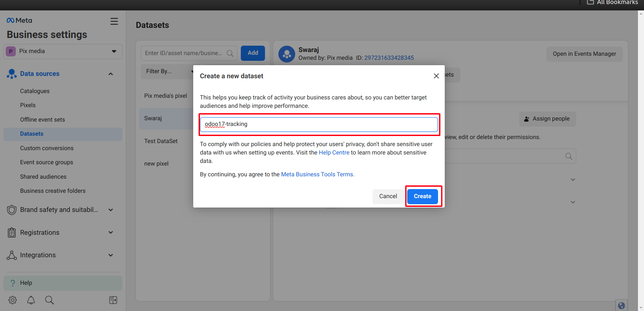
Task: Click the people search field
Action: (x=510, y=156)
